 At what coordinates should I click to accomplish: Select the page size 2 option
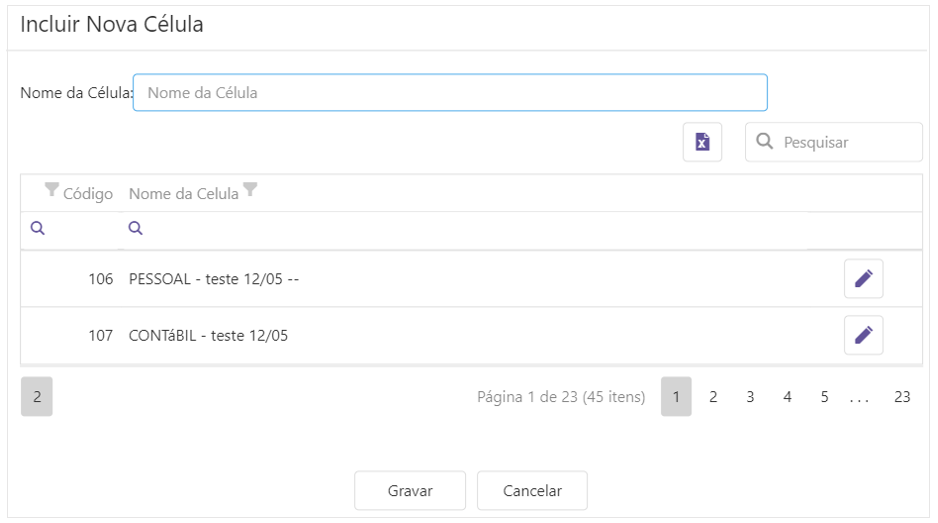tap(36, 397)
